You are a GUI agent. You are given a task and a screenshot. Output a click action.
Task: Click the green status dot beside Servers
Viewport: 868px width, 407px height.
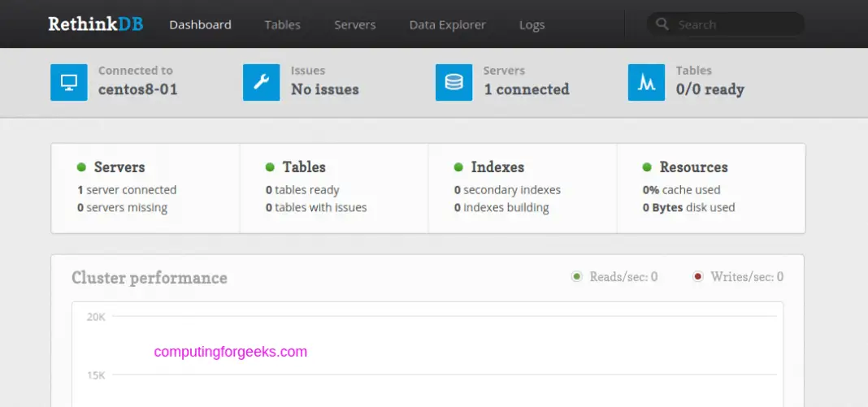point(81,167)
